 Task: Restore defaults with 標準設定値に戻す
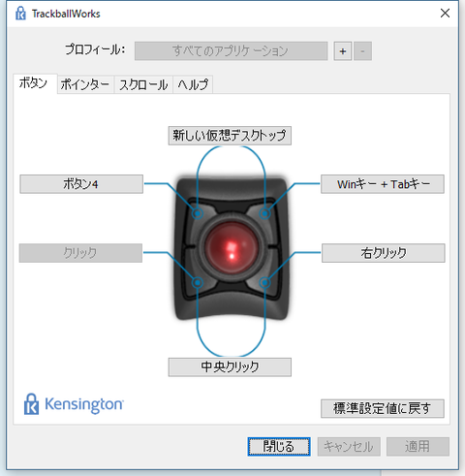point(383,409)
